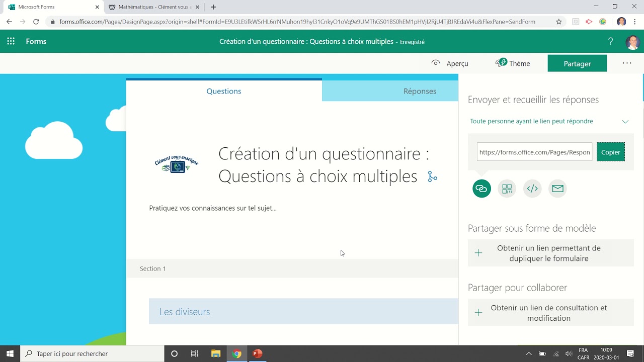Viewport: 644px width, 362px height.
Task: Select the embed code sharing icon
Action: [532, 189]
